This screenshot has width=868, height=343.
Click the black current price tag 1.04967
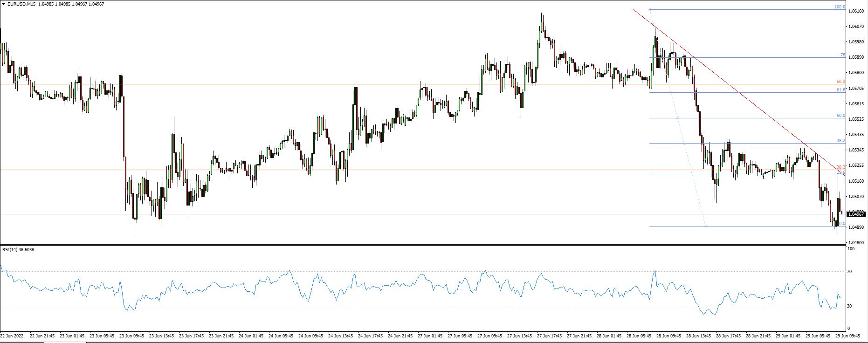pos(856,214)
